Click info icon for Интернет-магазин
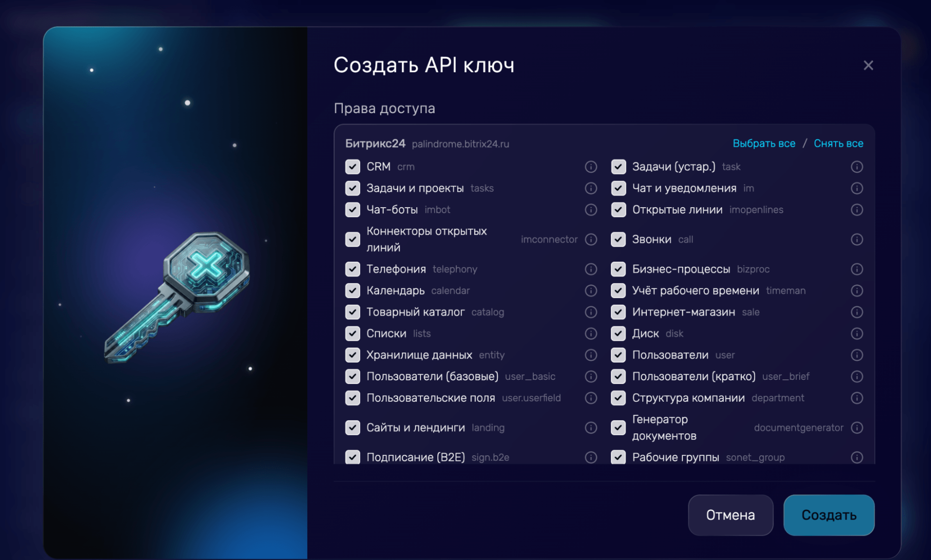This screenshot has height=560, width=931. [856, 312]
